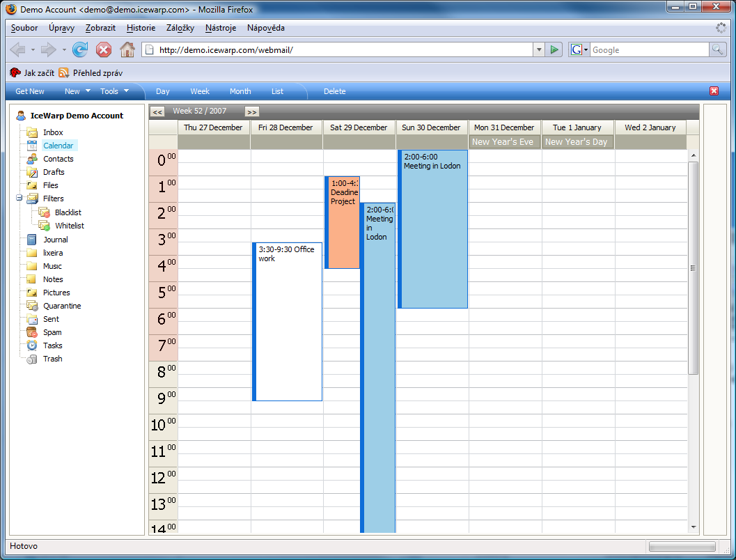Switch to Week calendar view
This screenshot has height=560, width=736.
(200, 91)
